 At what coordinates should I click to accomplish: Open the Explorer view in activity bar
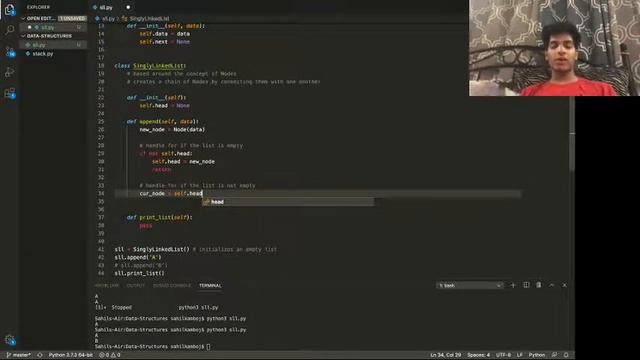point(9,9)
